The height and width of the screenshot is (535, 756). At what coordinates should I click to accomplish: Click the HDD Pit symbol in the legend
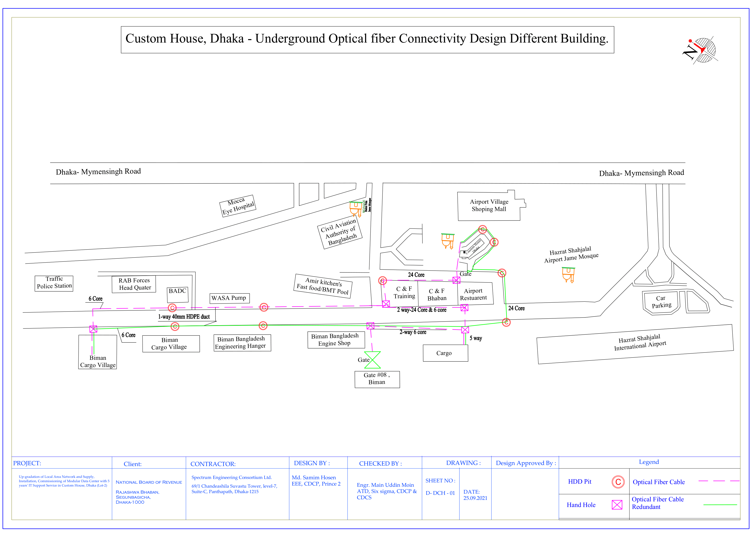618,482
